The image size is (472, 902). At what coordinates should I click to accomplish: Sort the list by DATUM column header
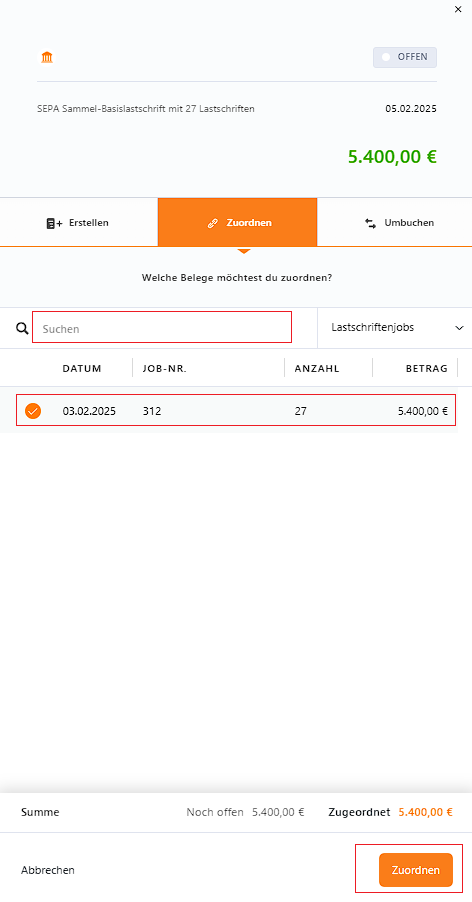82,369
